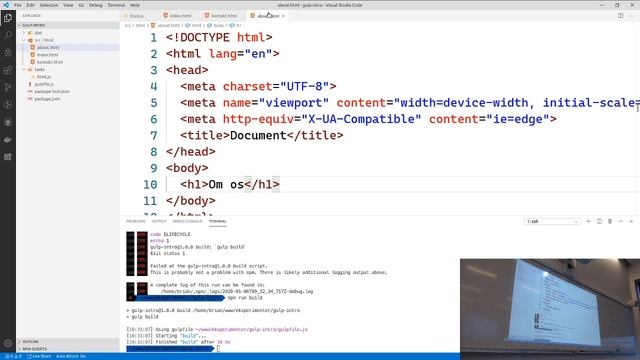The image size is (640, 360).
Task: Switch to the index.html editor tab
Action: pyautogui.click(x=180, y=16)
